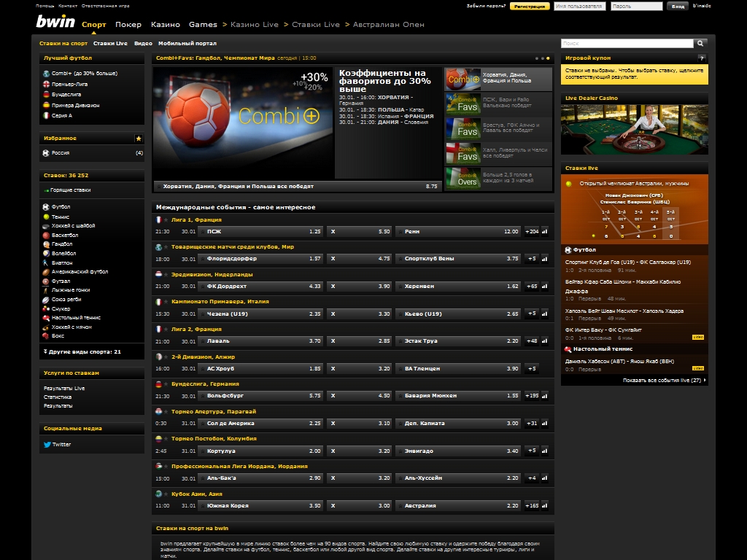The image size is (747, 560).
Task: Switch to Ставки Live tab
Action: pyautogui.click(x=110, y=43)
